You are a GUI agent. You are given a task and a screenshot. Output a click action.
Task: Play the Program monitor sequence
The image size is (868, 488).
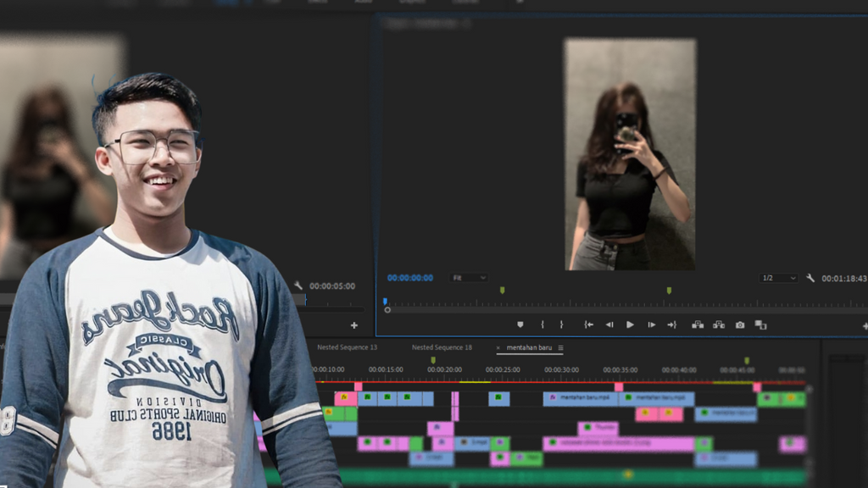coord(630,324)
